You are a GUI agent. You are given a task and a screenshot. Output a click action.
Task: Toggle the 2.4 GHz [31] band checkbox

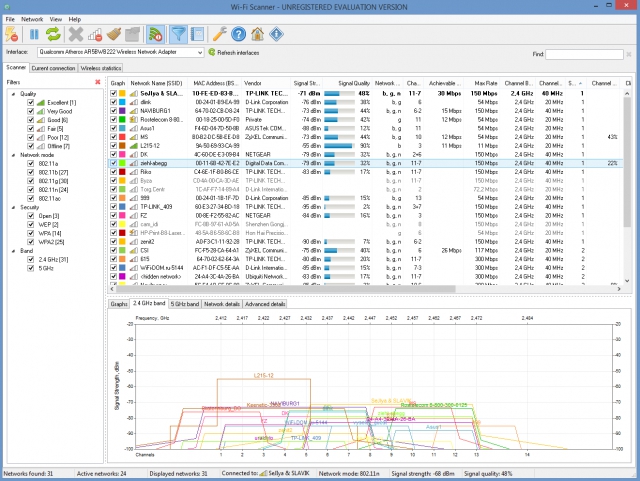click(31, 259)
